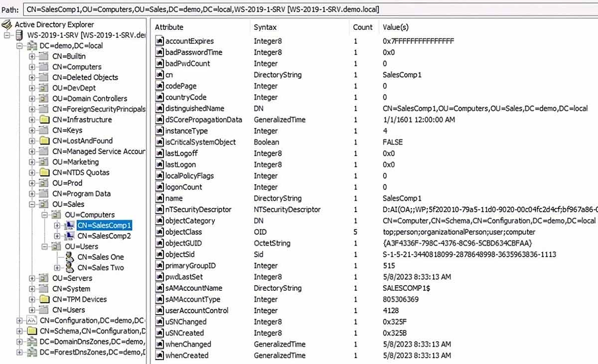Collapse OU=Users under Sales

[x=45, y=246]
